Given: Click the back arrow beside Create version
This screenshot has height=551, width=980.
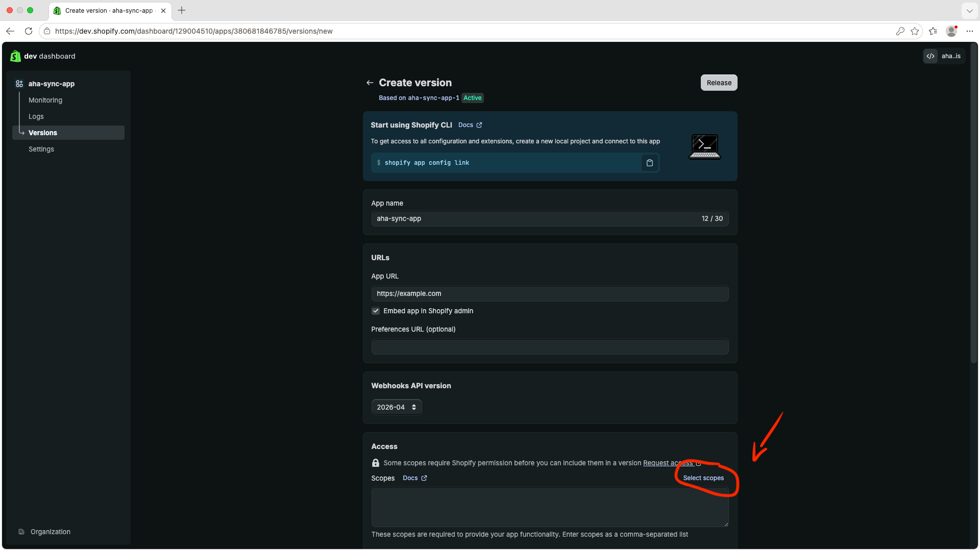Looking at the screenshot, I should [x=370, y=83].
